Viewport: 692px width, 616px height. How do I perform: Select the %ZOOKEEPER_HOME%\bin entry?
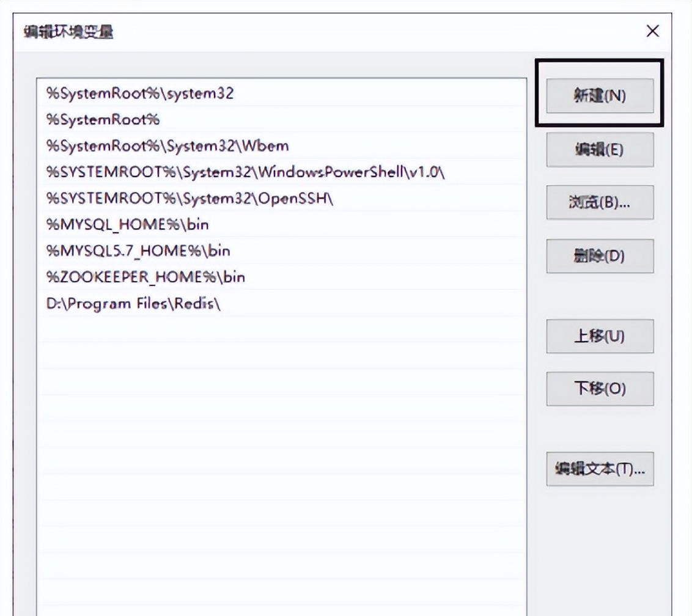pos(282,277)
